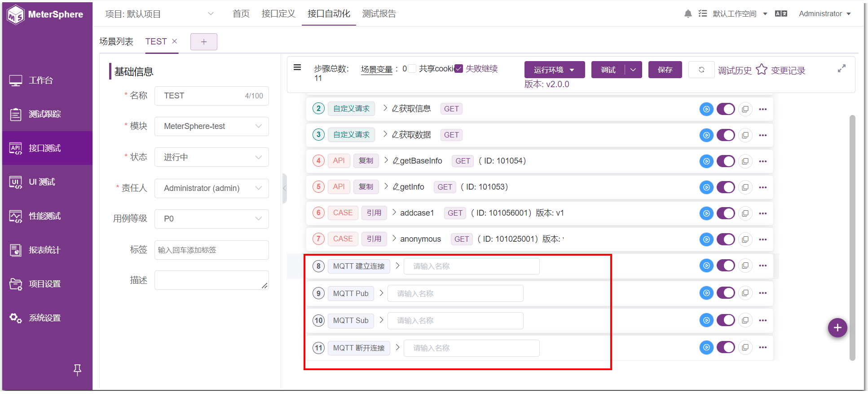Open the 项目: 默认项目 selector
The image size is (868, 394).
point(159,14)
